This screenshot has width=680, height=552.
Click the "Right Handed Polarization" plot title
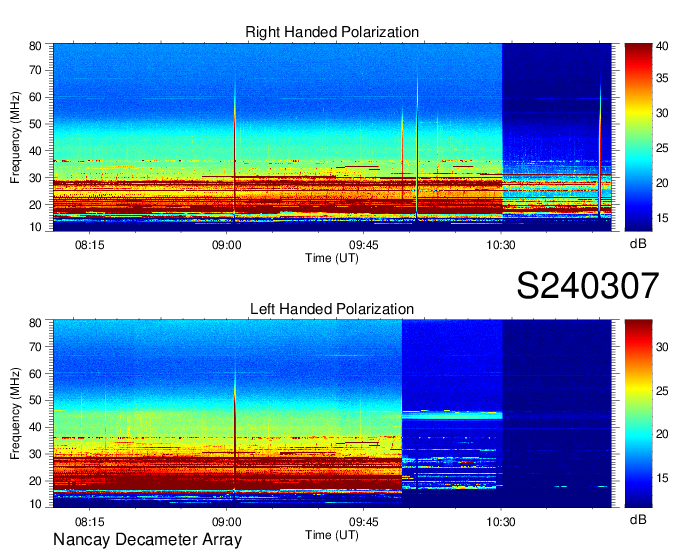coord(332,32)
